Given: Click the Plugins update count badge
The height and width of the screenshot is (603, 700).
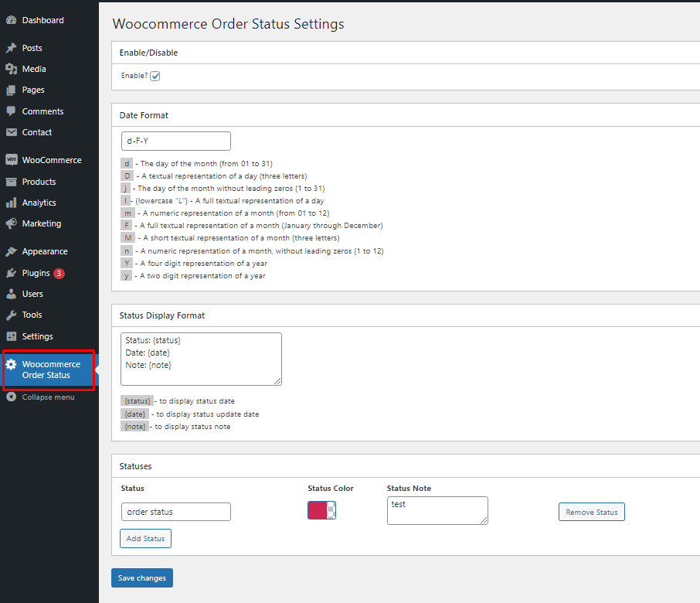Looking at the screenshot, I should coord(59,274).
